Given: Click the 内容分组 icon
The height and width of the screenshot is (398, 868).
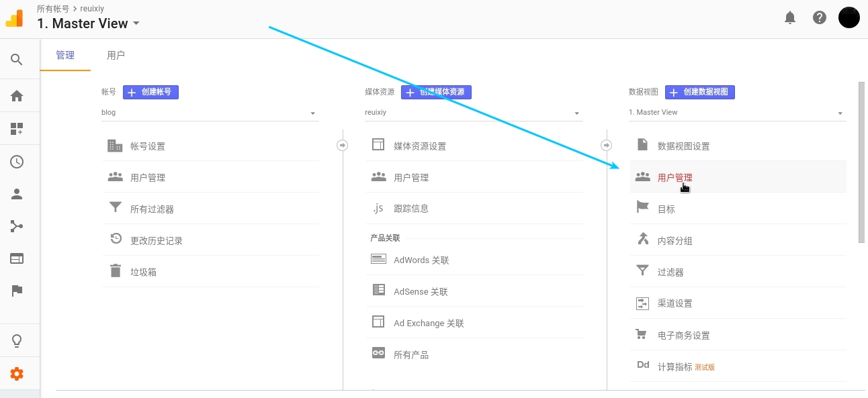Looking at the screenshot, I should pyautogui.click(x=642, y=240).
